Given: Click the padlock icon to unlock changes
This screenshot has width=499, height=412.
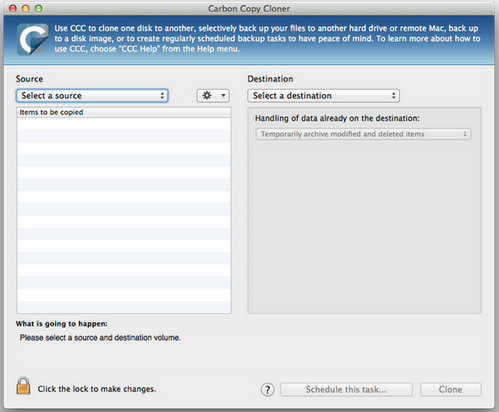Looking at the screenshot, I should [x=23, y=386].
